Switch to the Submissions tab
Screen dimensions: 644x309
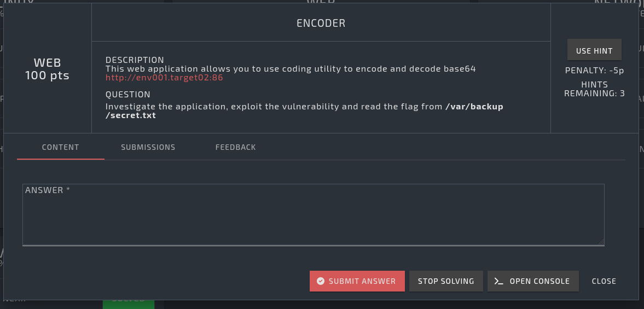click(148, 147)
